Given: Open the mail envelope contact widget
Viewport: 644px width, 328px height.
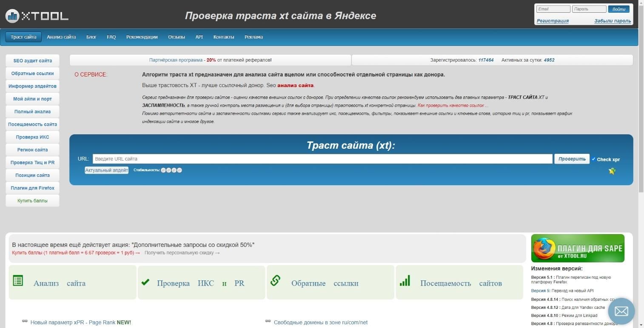Looking at the screenshot, I should pos(621,311).
